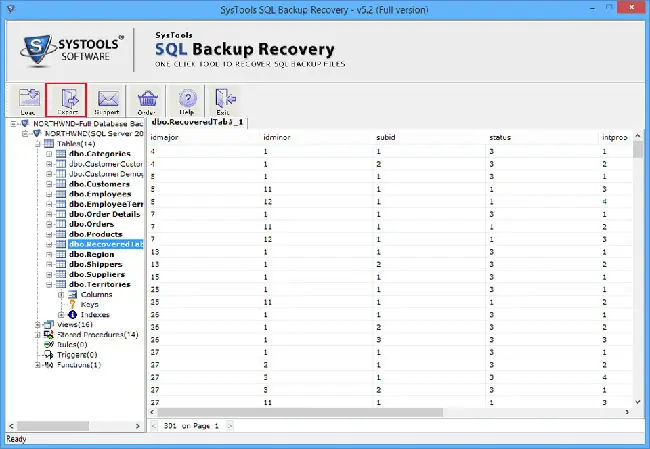Viewport: 650px width, 449px height.
Task: Click the idminor column header
Action: 277,137
